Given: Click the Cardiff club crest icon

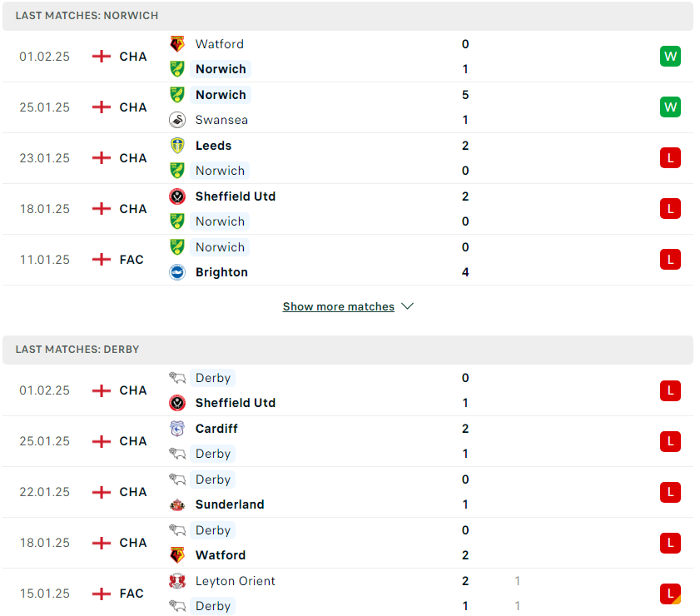Looking at the screenshot, I should pyautogui.click(x=177, y=429).
